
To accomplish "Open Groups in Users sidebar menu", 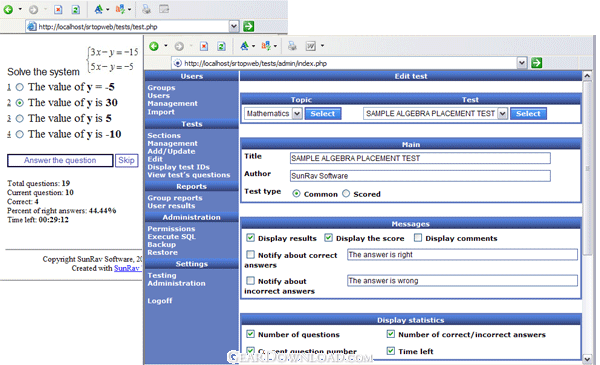I will pos(161,88).
